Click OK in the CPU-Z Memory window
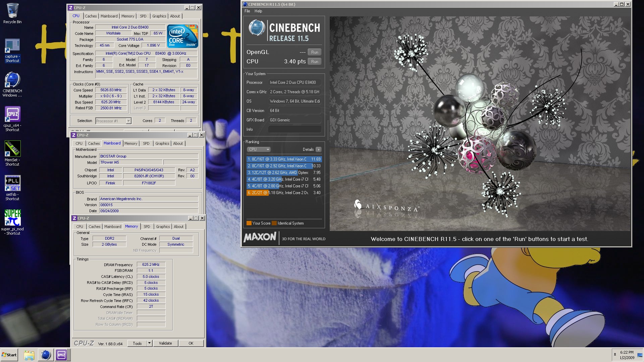 [191, 343]
